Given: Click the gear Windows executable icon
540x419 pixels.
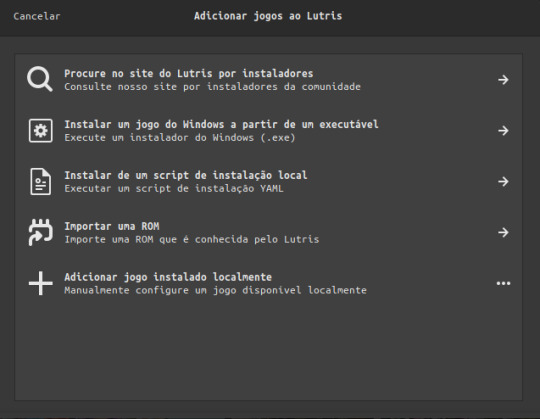Looking at the screenshot, I should 41,130.
